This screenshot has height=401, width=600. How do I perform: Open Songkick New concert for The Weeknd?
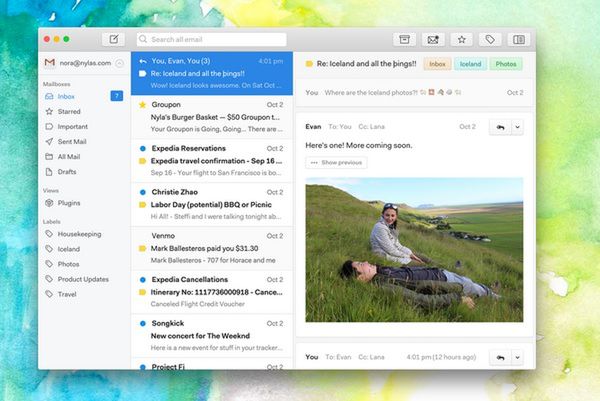pyautogui.click(x=212, y=336)
